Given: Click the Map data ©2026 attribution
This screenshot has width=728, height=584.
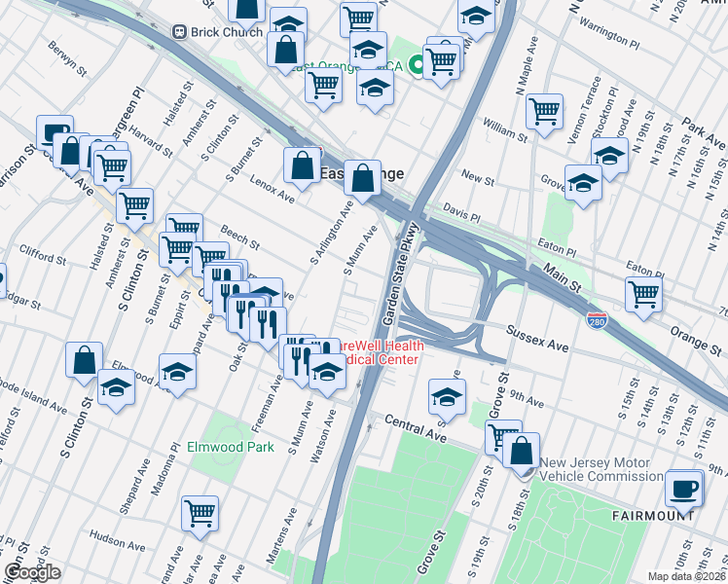Looking at the screenshot, I should tap(687, 576).
